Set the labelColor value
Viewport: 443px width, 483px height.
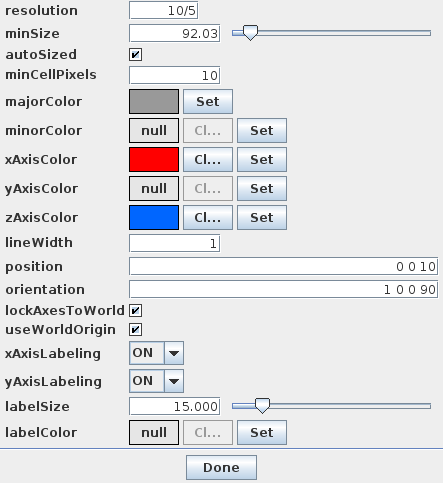(x=262, y=432)
